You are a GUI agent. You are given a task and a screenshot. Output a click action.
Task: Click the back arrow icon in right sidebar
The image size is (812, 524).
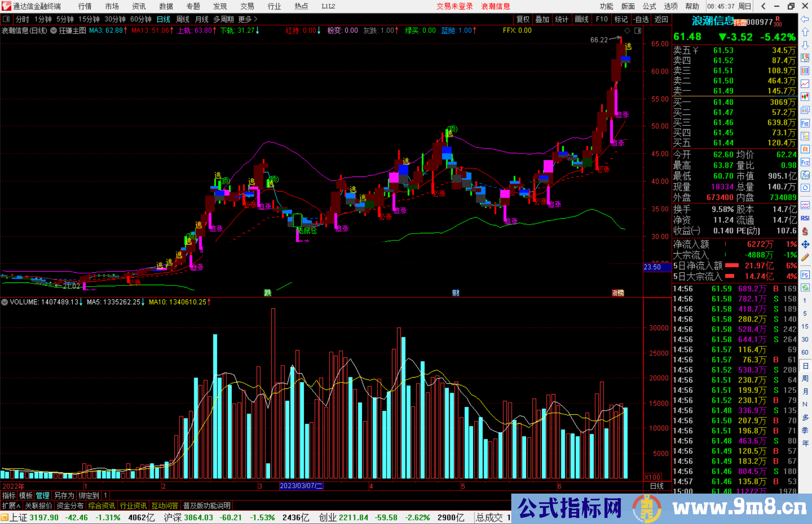click(805, 19)
